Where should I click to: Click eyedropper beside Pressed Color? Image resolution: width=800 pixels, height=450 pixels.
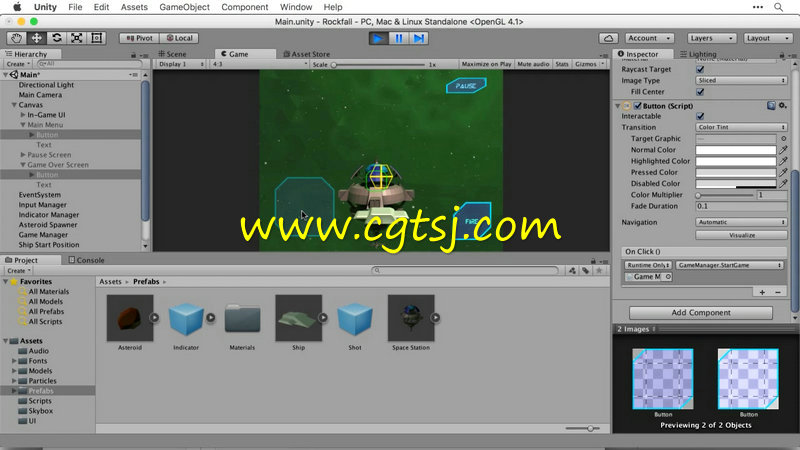(783, 172)
